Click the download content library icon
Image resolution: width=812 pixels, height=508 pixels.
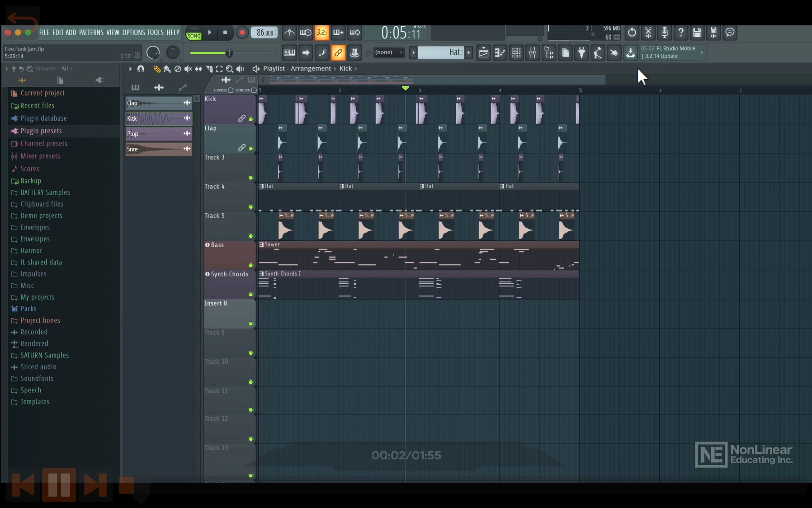tap(631, 53)
